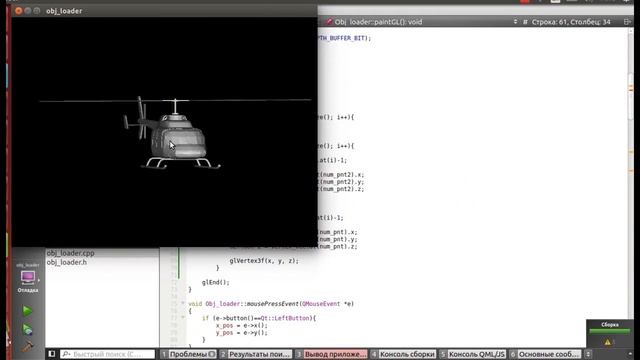
Task: Switch to Вывод приложения tab
Action: pos(331,354)
